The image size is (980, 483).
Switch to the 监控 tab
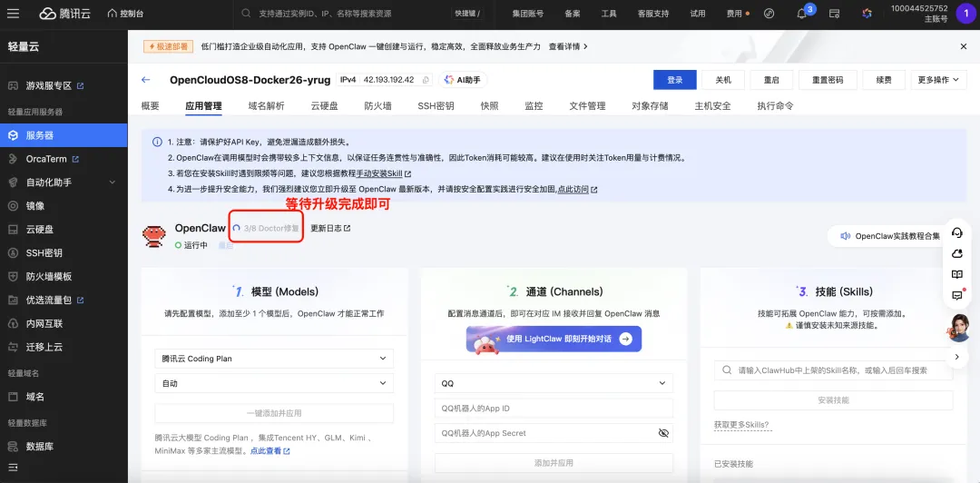534,106
